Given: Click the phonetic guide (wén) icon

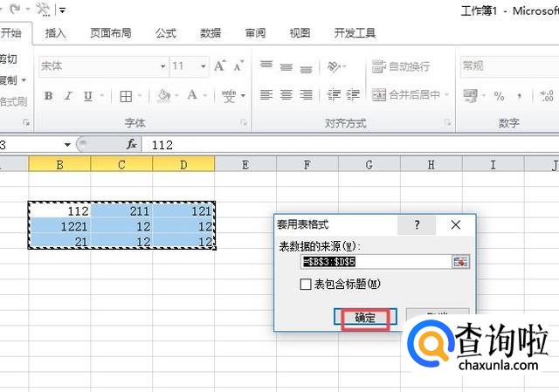Looking at the screenshot, I should [x=229, y=96].
